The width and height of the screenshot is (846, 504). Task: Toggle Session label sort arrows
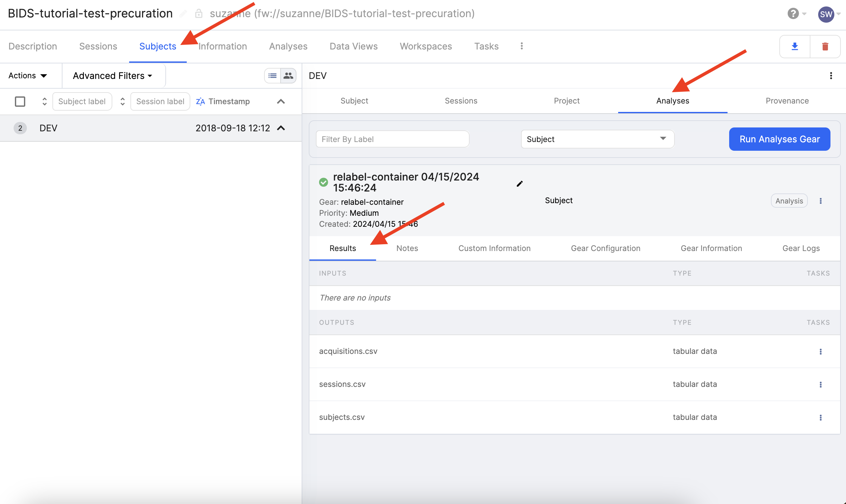pyautogui.click(x=122, y=101)
